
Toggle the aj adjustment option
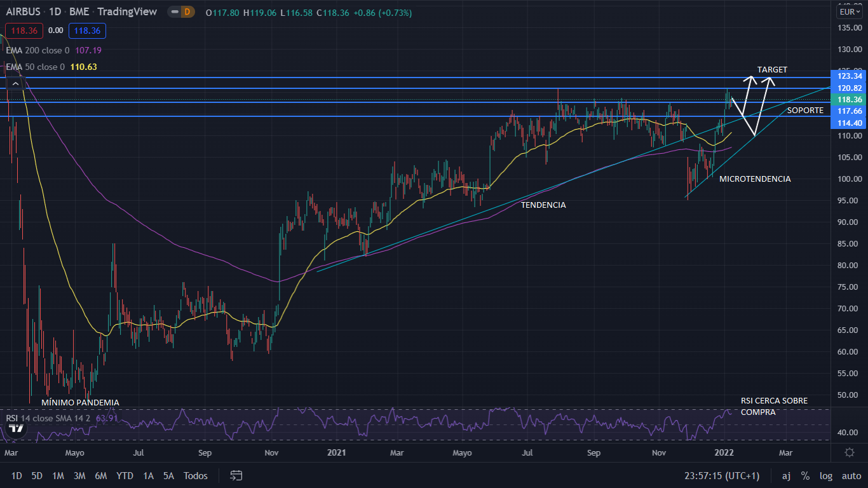[x=786, y=475]
